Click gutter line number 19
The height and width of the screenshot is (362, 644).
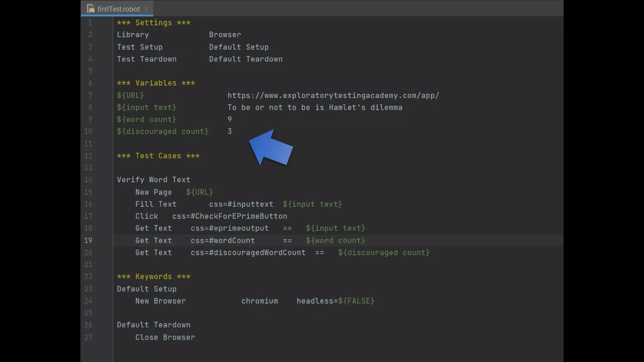click(x=88, y=240)
